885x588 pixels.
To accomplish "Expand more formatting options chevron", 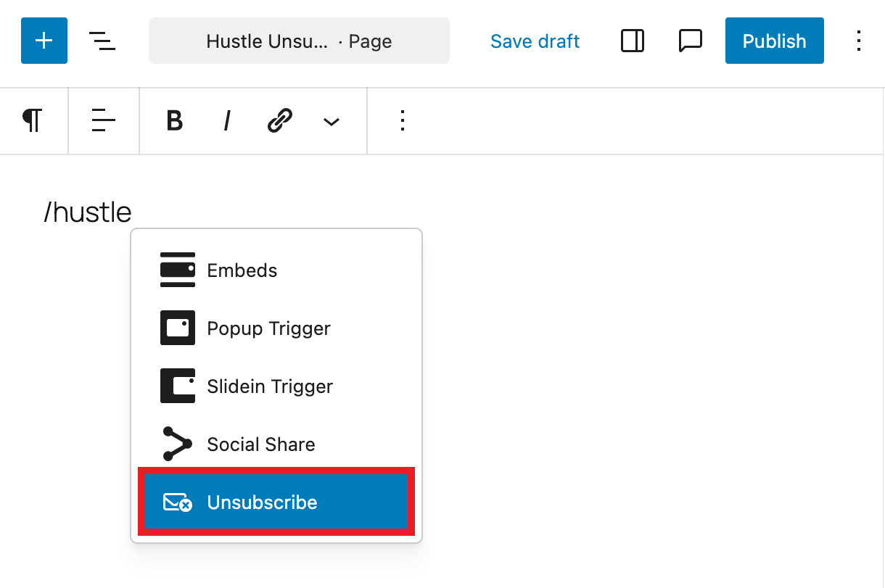I will [x=332, y=121].
